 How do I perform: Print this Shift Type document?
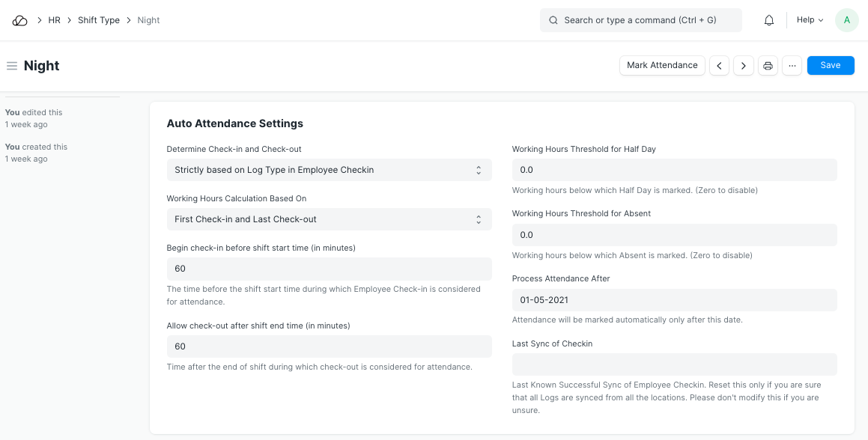pyautogui.click(x=768, y=66)
